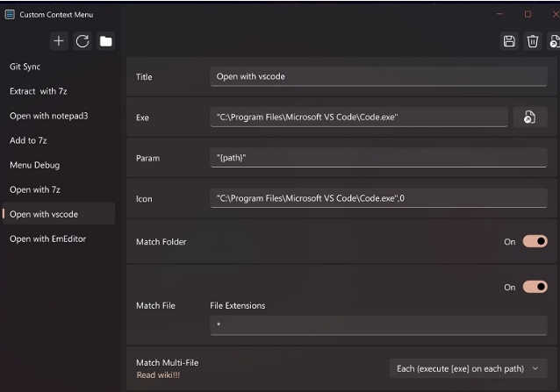The width and height of the screenshot is (560, 392).
Task: Select Open with notepad3 item
Action: pyautogui.click(x=59, y=116)
